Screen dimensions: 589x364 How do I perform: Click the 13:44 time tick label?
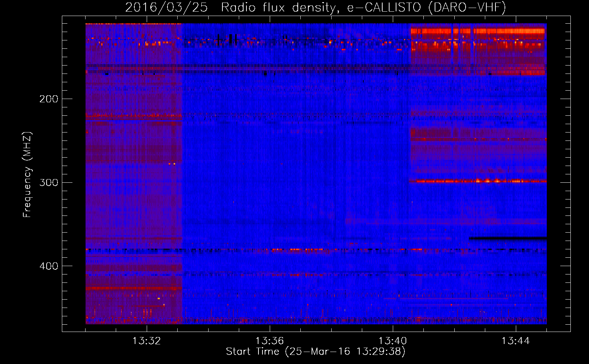click(516, 341)
